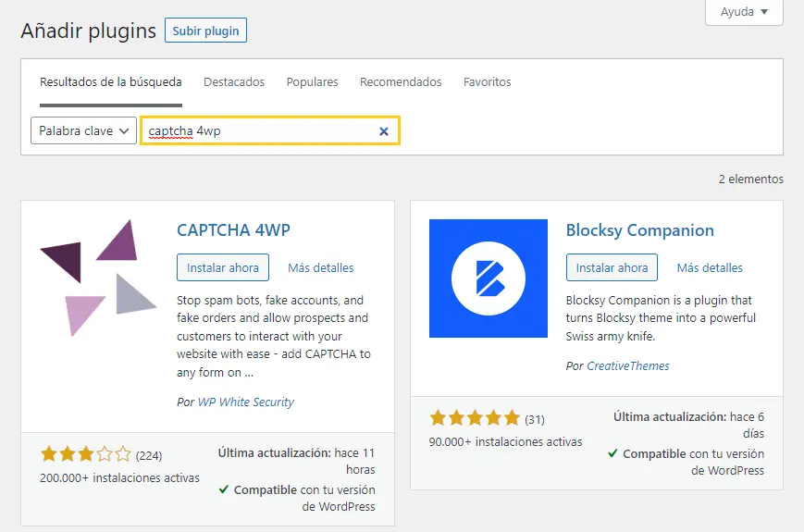Click Última actualización: hace 11 horas text

[296, 461]
